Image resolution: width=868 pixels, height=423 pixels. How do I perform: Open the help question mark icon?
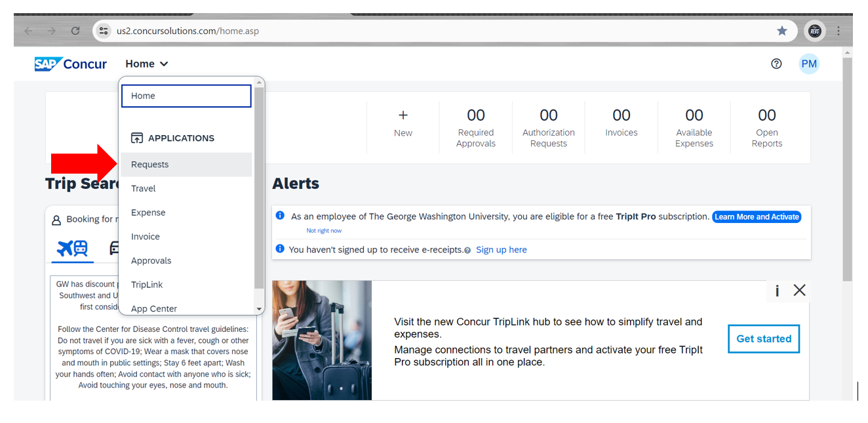click(776, 64)
